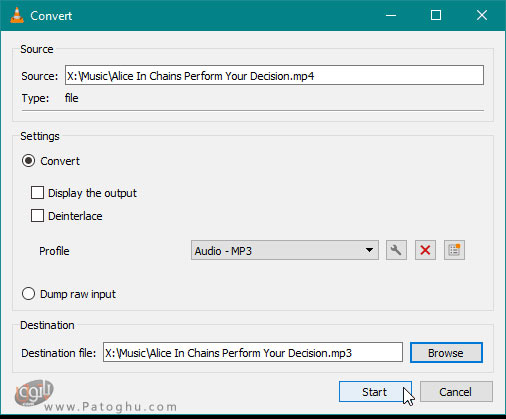
Task: Click the VLC cone icon in title bar
Action: (x=17, y=15)
